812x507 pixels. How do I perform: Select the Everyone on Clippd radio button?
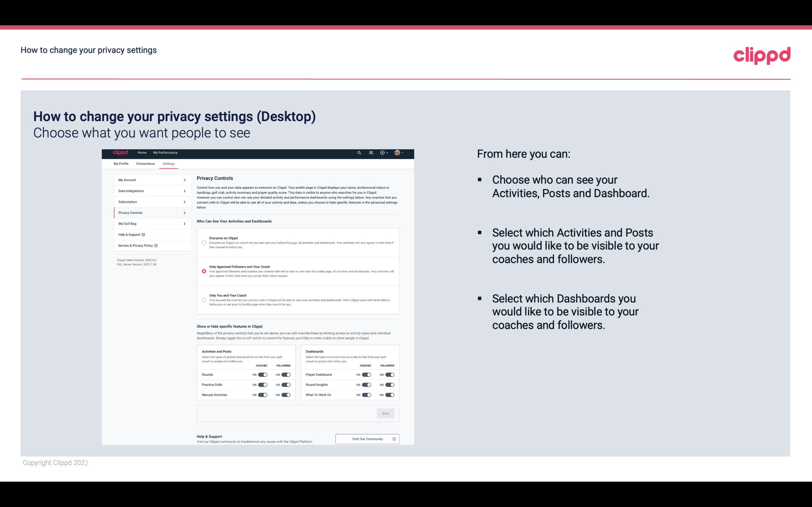(203, 243)
